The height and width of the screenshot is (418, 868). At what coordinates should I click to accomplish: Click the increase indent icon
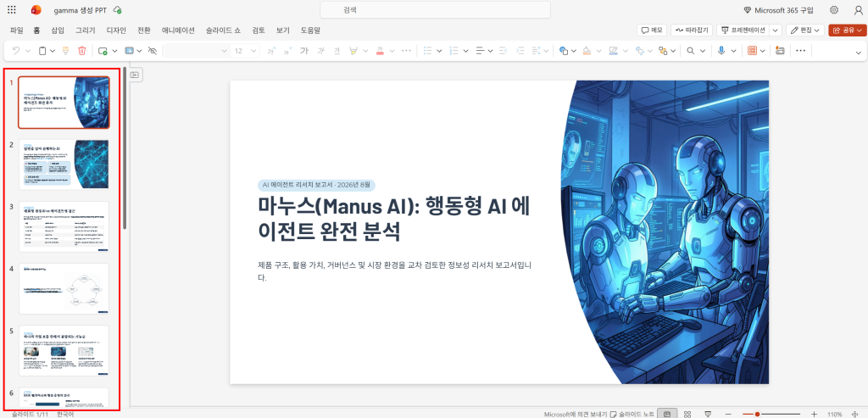click(520, 50)
